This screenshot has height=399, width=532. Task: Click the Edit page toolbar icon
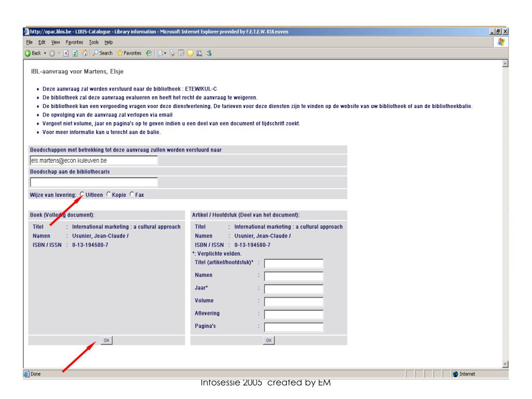point(181,54)
